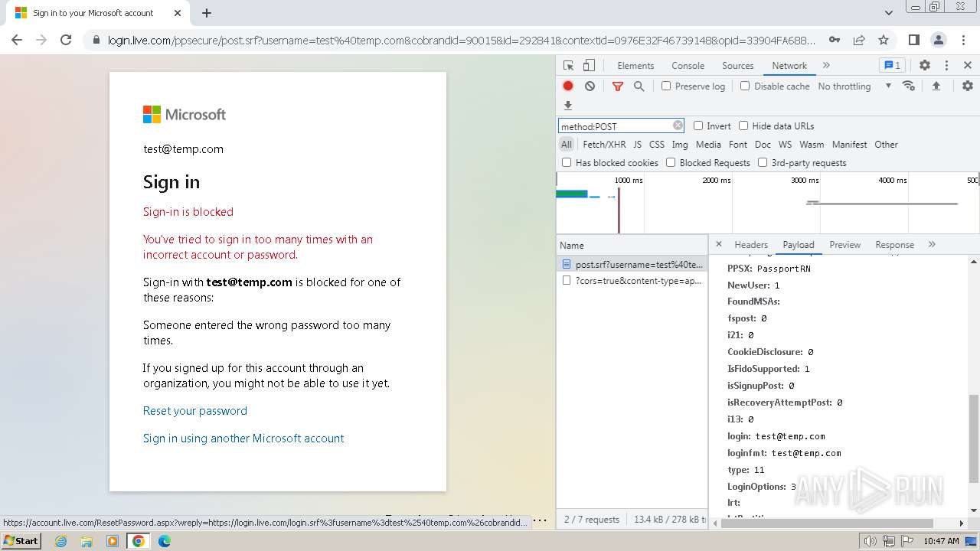Clear the method:POST filter text
This screenshot has height=551, width=980.
coord(678,126)
